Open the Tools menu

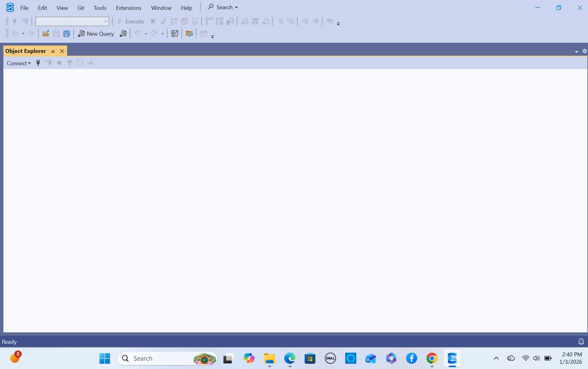pyautogui.click(x=100, y=8)
